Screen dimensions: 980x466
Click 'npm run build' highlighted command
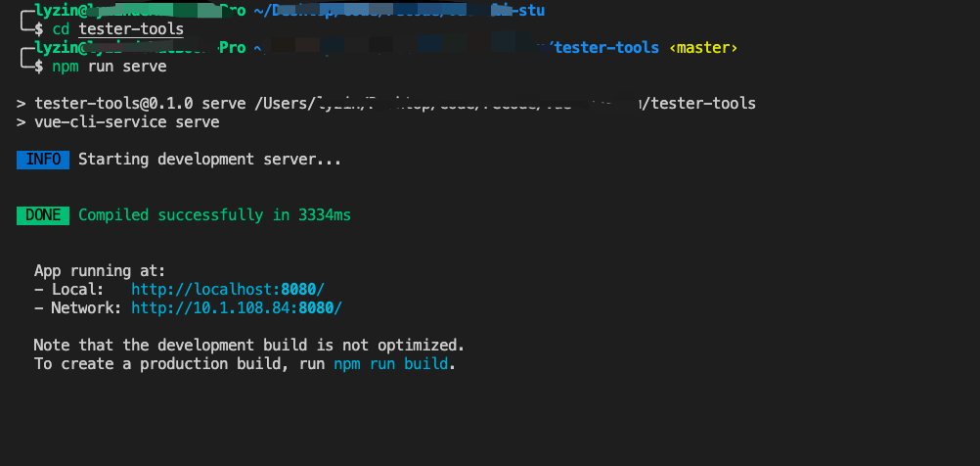[x=390, y=363]
